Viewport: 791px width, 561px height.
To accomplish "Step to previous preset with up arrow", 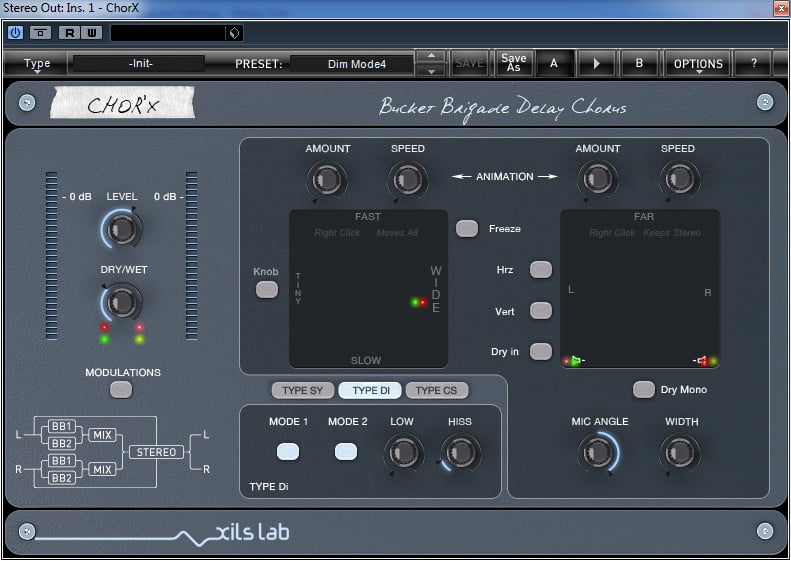I will point(431,56).
